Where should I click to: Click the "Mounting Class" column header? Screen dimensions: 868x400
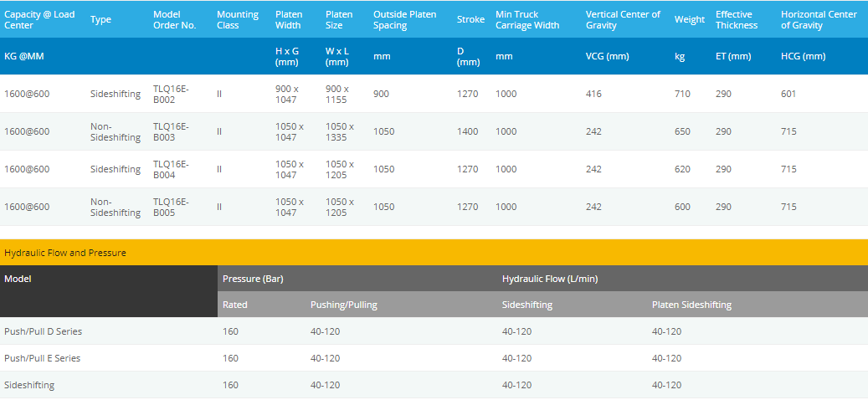pyautogui.click(x=238, y=20)
